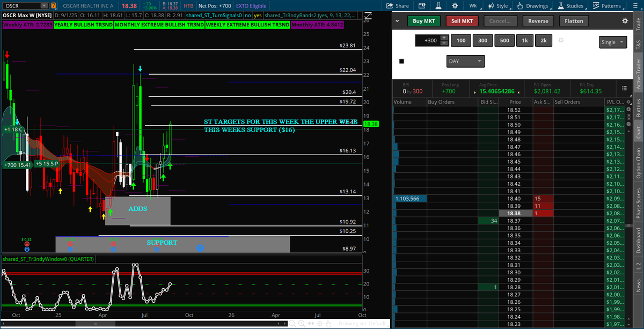644x329 pixels.
Task: Switch to the T&S side tab
Action: 639,44
